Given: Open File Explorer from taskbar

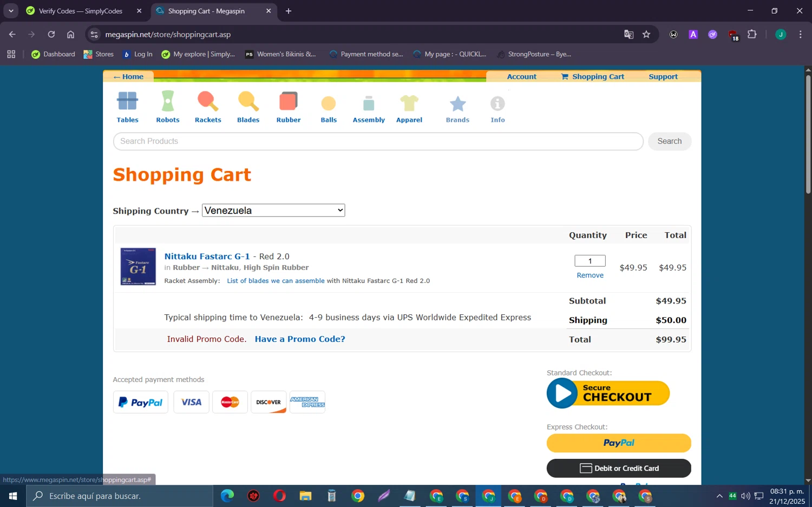Looking at the screenshot, I should coord(306,496).
